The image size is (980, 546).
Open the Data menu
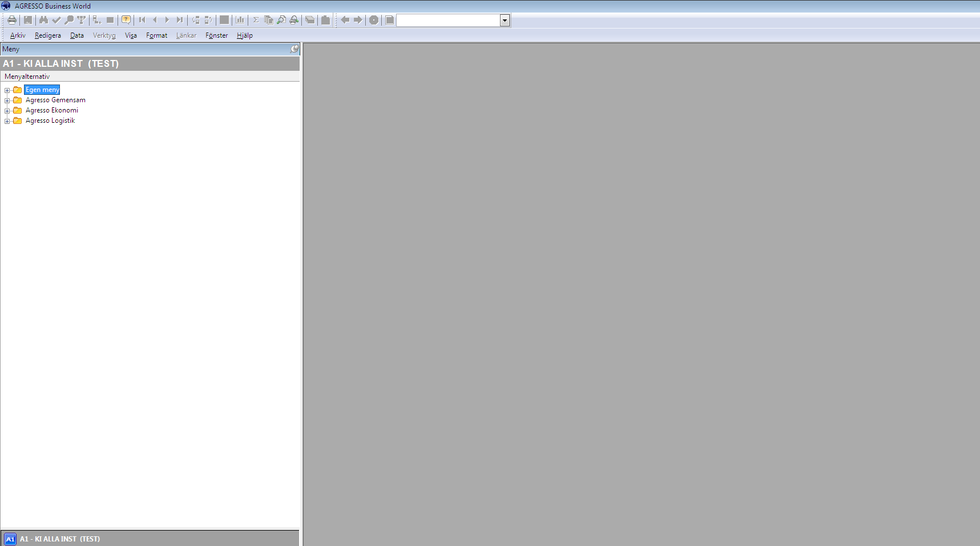[x=77, y=35]
